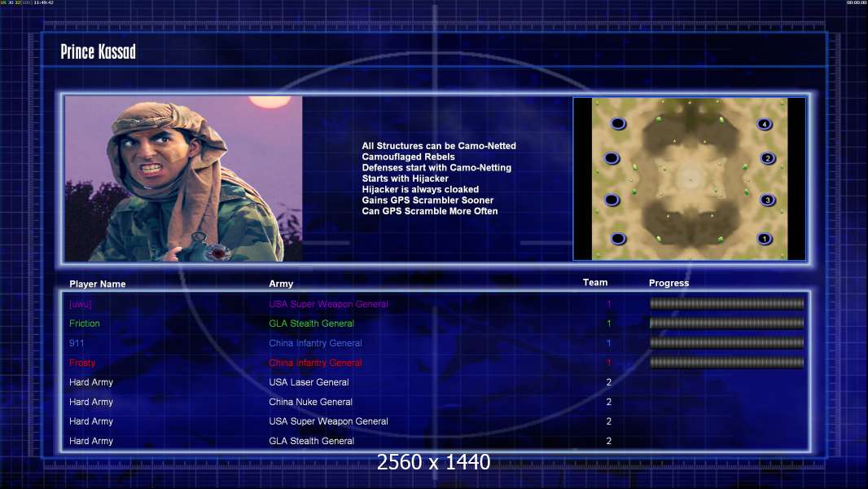868x489 pixels.
Task: Click Hard Army's 'USA Super Weapon General' text
Action: 328,421
